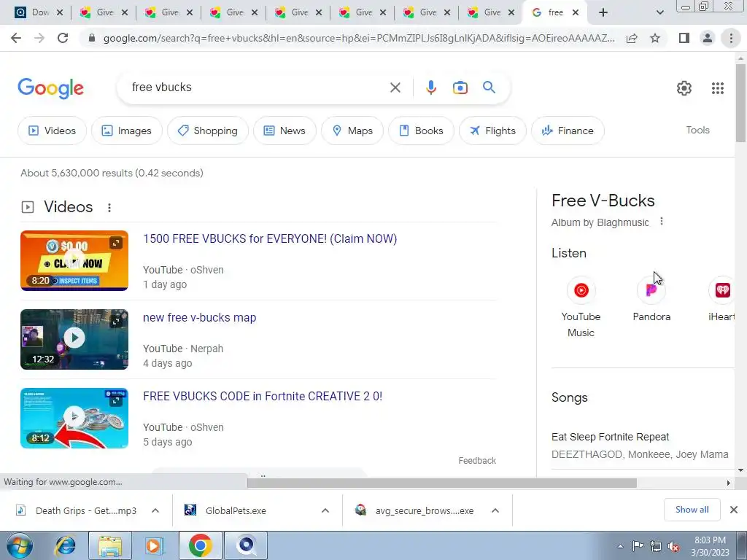Go forward with the browser forward arrow
The image size is (747, 560).
pyautogui.click(x=39, y=38)
